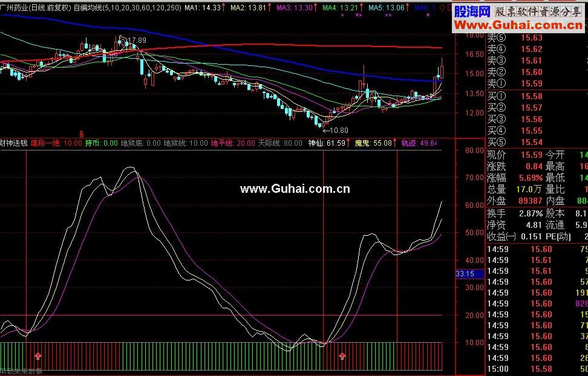Click the 地狱底: 0.00 indicator value
The image size is (588, 376).
[x=140, y=143]
